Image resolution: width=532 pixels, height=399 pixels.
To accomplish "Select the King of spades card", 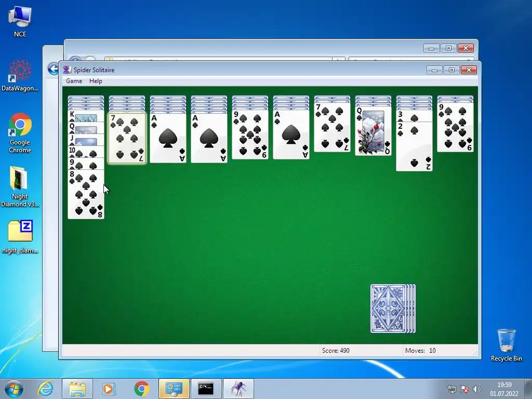I will click(x=86, y=116).
